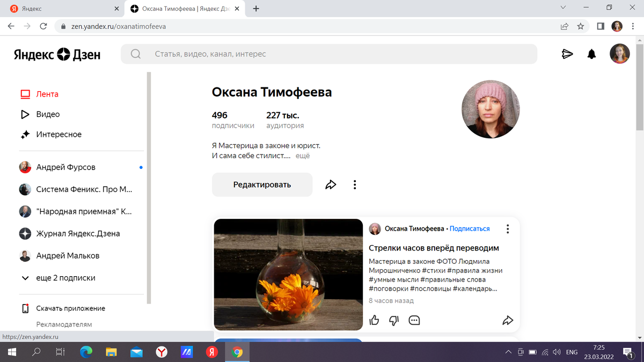Click the Редактировать button
Viewport: 644px width, 362px height.
click(262, 184)
